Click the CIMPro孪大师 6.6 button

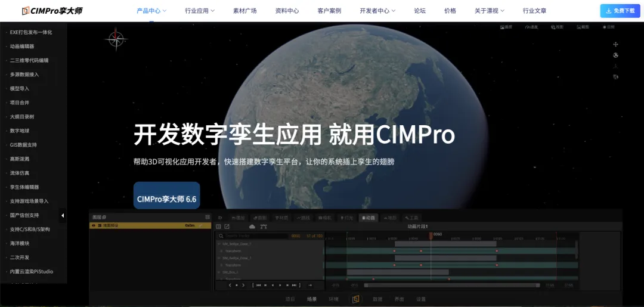pos(167,196)
